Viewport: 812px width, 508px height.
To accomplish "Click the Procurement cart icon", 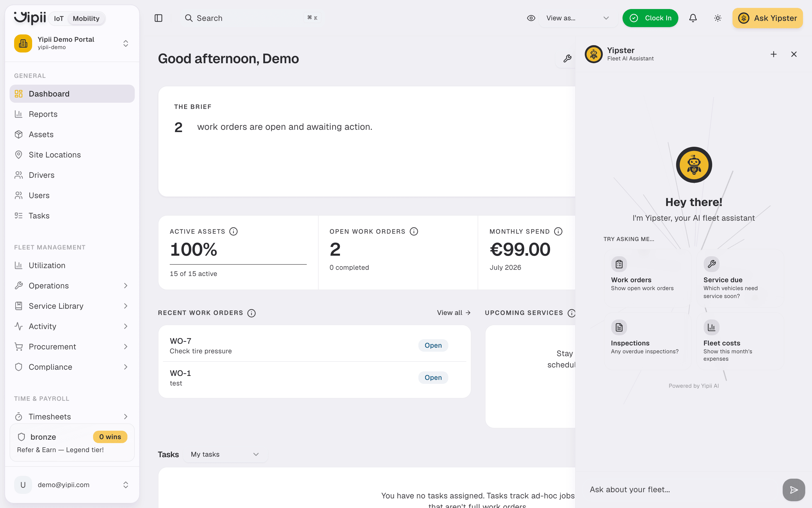I will 19,347.
